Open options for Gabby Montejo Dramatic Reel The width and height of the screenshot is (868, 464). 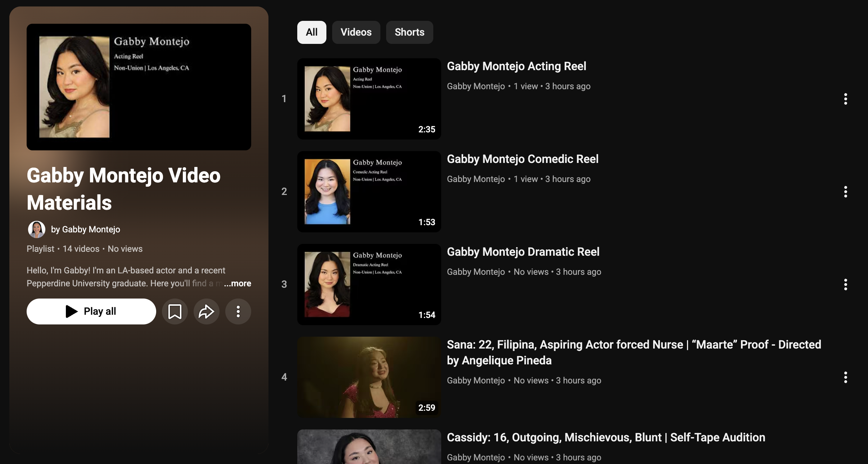click(x=845, y=285)
